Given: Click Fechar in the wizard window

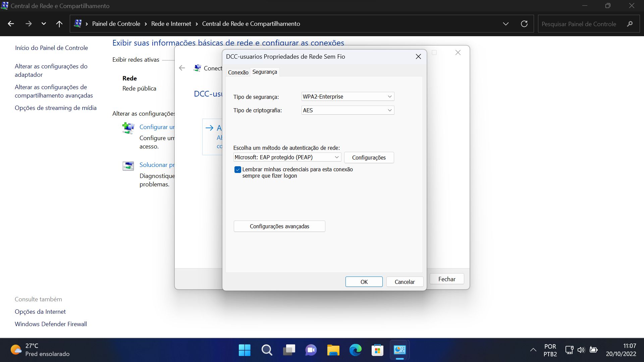Looking at the screenshot, I should tap(447, 279).
